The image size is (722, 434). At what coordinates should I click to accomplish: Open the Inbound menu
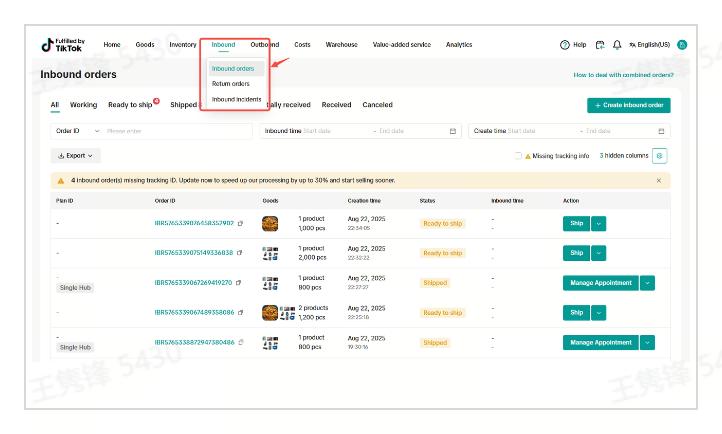pyautogui.click(x=223, y=45)
